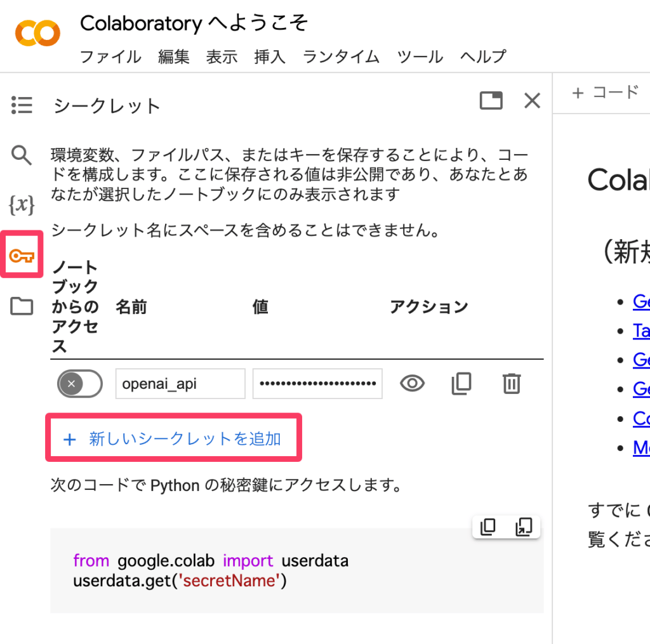Screen dimensions: 650x644
Task: Insert the sample code into notebook cell
Action: pos(524,527)
